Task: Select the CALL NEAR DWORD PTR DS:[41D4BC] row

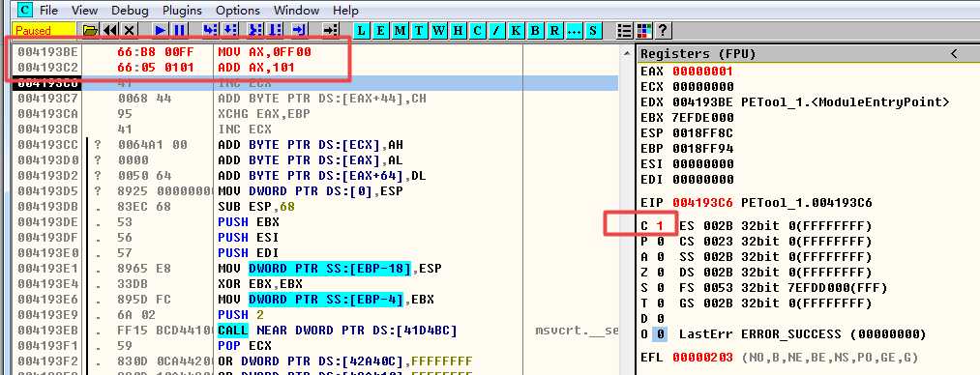Action: 315,331
